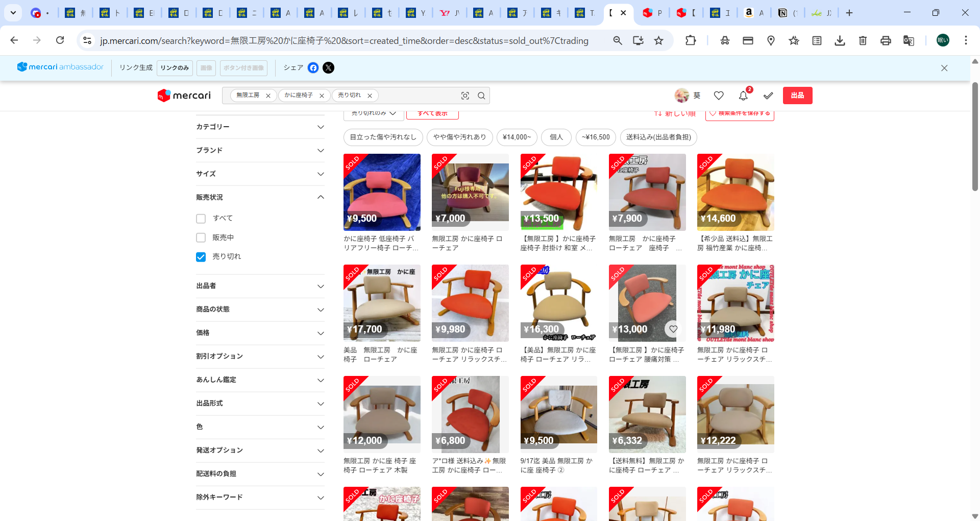Select リンクのみ link generation option

coord(175,68)
